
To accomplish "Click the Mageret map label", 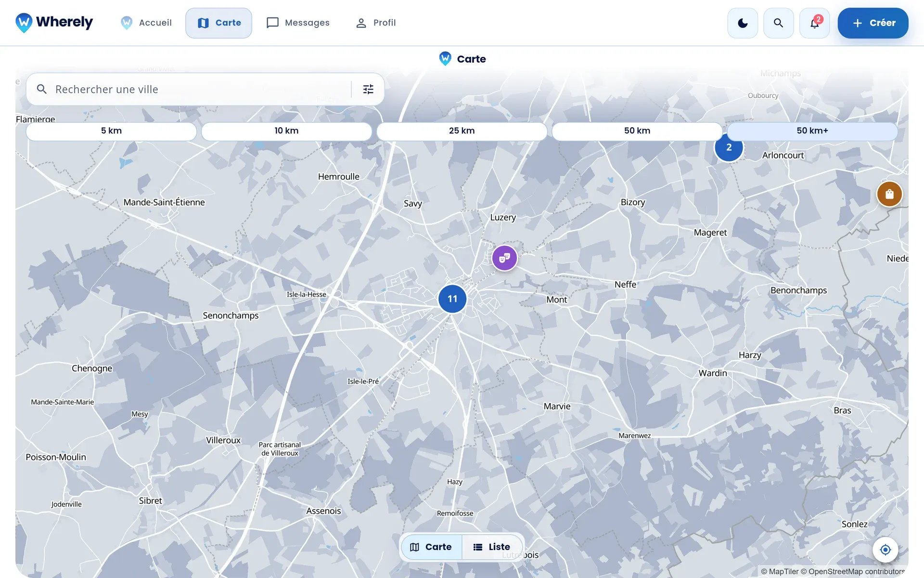I will 710,233.
